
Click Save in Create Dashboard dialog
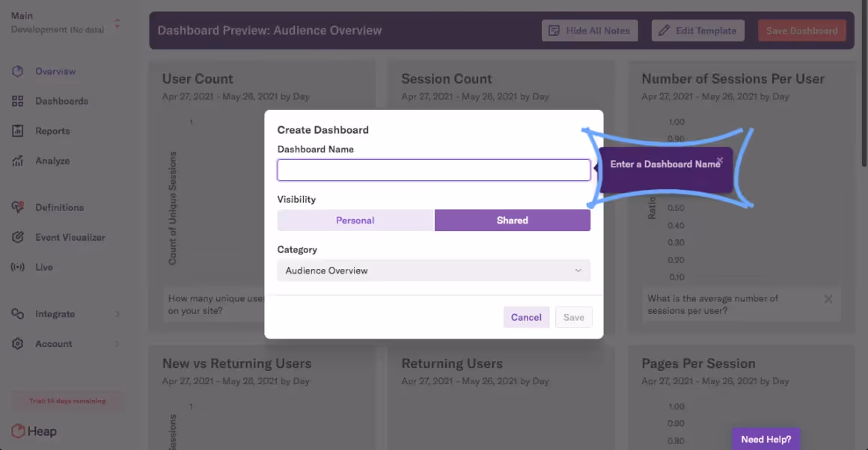point(573,318)
